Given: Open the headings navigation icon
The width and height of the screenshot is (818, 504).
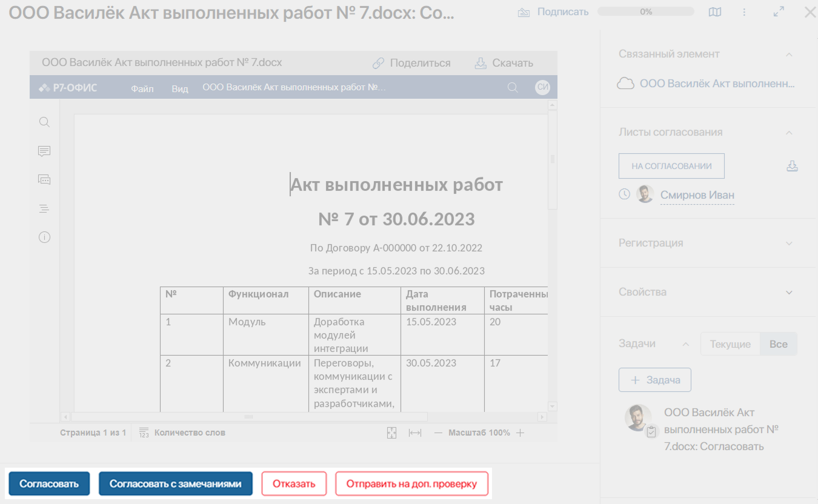Looking at the screenshot, I should 44,208.
